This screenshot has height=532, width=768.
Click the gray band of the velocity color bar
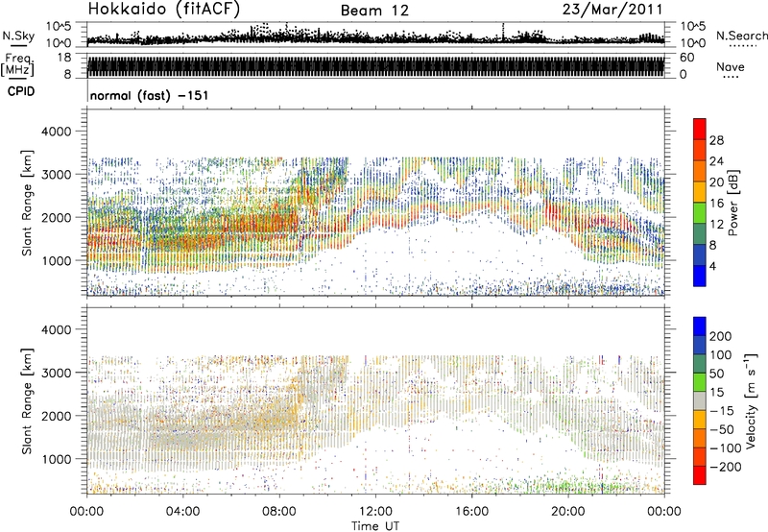tap(700, 400)
